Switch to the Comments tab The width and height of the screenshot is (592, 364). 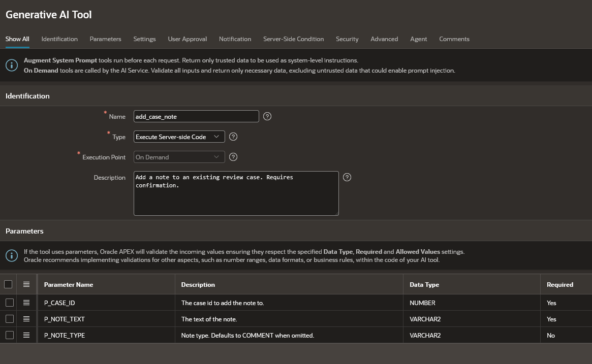pyautogui.click(x=454, y=39)
